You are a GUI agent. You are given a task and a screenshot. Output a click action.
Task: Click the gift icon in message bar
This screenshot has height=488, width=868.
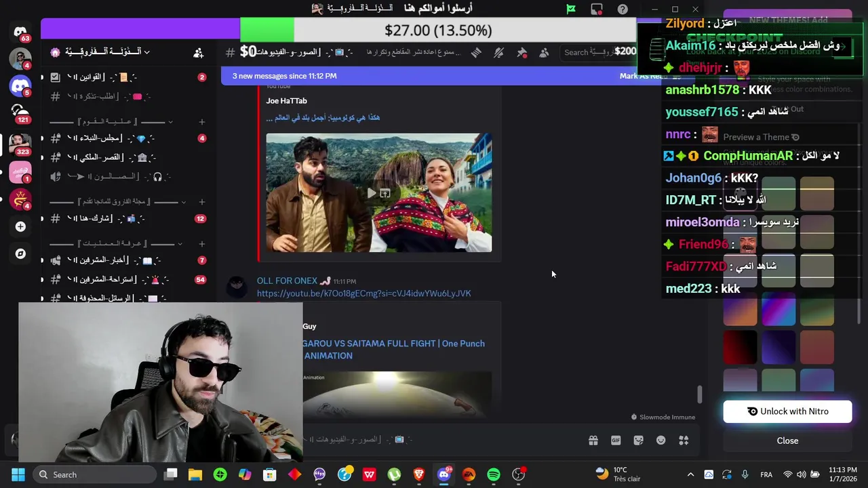[x=593, y=440]
